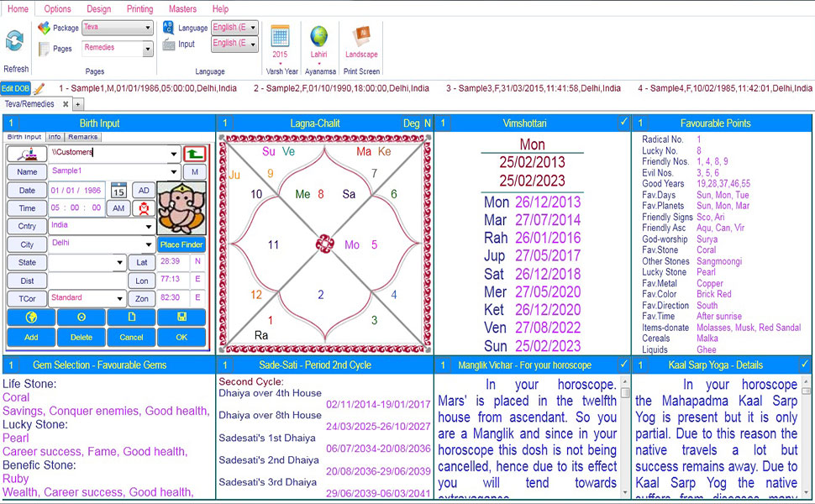Select Sample2 record in the list bar
The height and width of the screenshot is (504, 815).
click(x=341, y=88)
